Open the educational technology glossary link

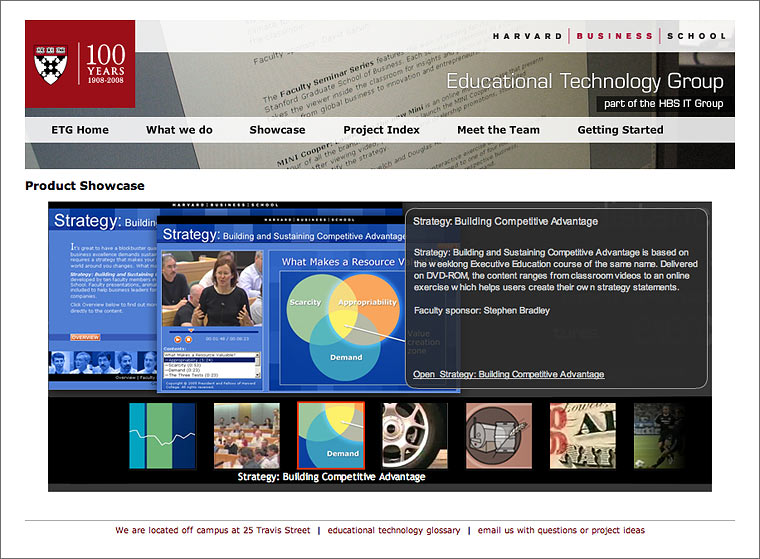394,530
